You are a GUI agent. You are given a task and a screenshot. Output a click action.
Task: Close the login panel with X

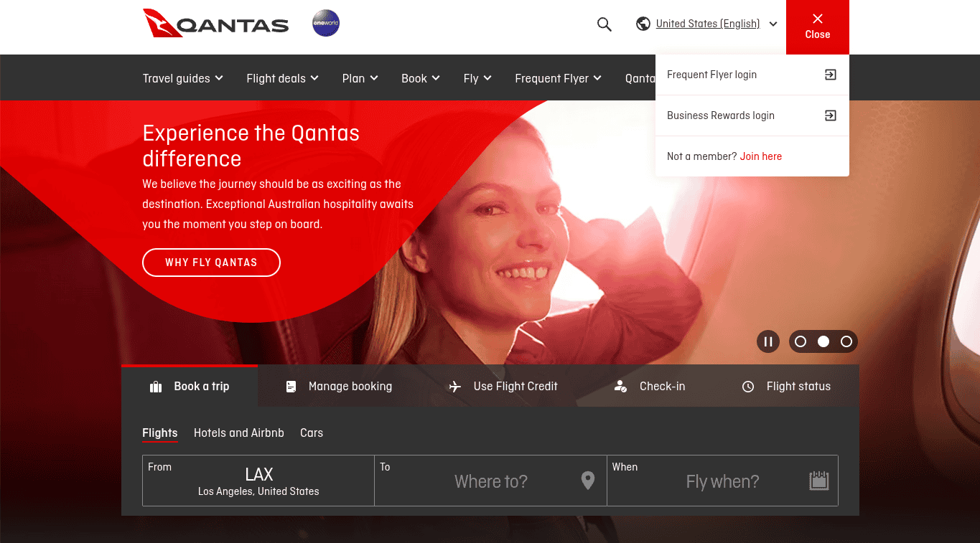tap(818, 27)
